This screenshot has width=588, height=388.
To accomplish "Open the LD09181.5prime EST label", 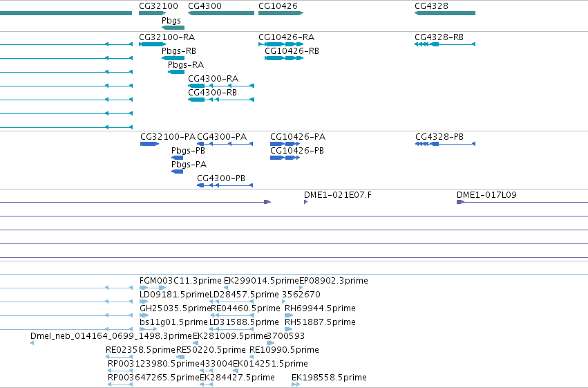I will pyautogui.click(x=174, y=295).
